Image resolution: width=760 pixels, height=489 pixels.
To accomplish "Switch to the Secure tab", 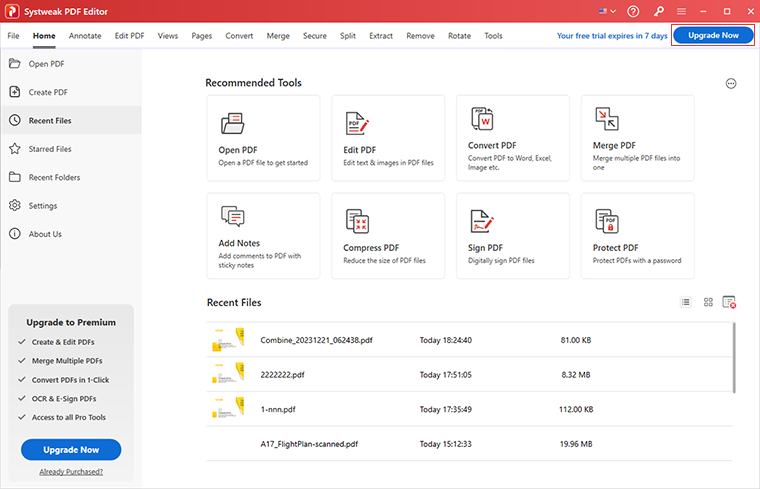I will (x=315, y=36).
